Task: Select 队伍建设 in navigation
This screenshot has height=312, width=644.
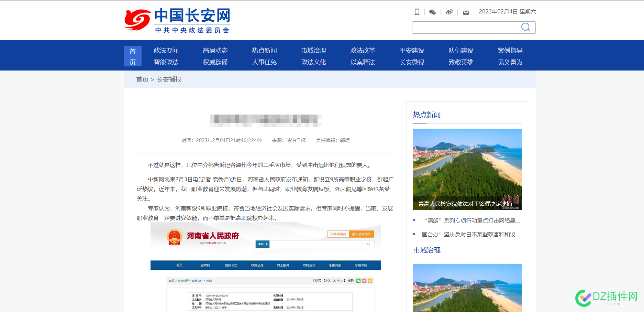Action: 461,51
